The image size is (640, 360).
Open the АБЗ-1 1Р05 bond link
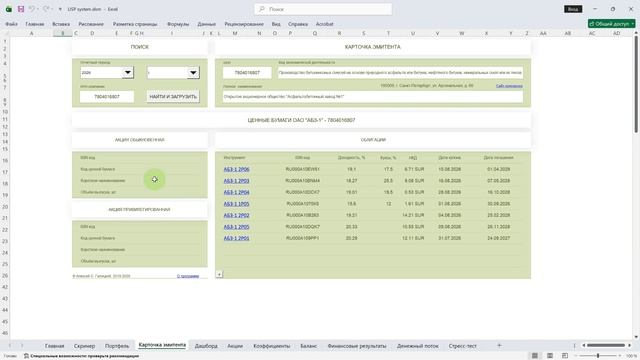point(236,204)
